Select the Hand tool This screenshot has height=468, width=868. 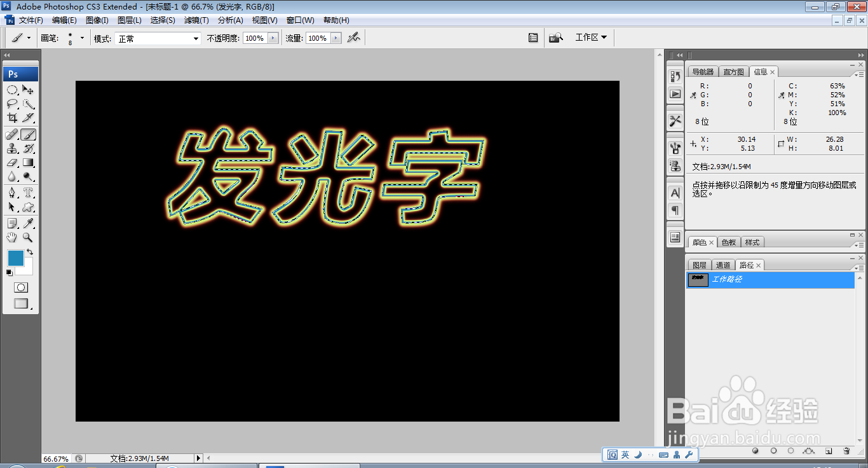(12, 237)
